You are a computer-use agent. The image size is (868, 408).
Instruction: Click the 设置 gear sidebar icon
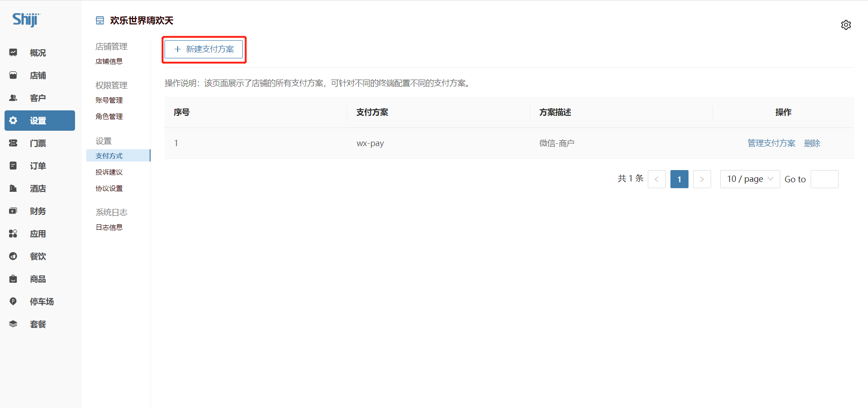pyautogui.click(x=13, y=120)
